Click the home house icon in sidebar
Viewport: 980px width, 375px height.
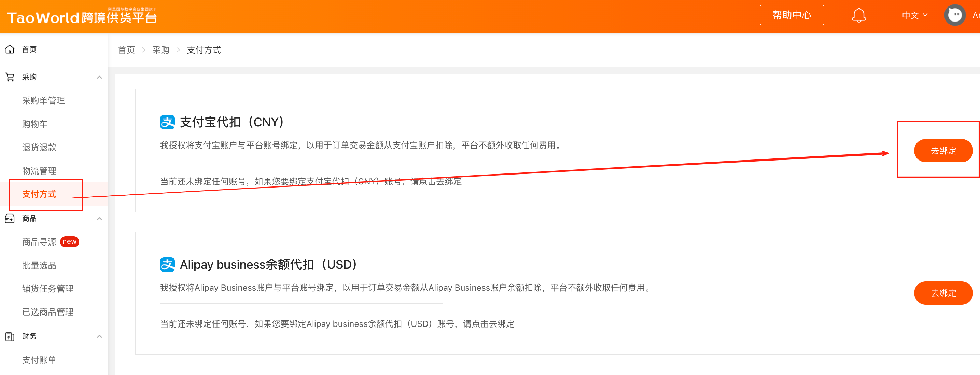coord(10,50)
